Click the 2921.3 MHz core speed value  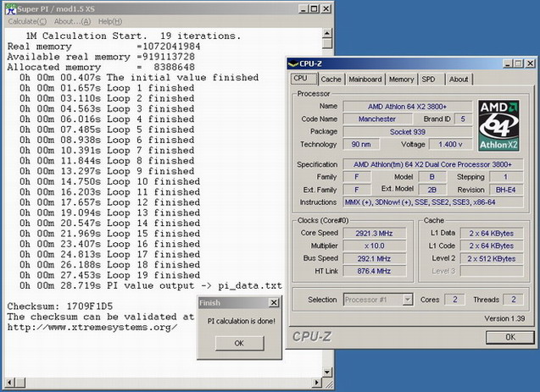(x=375, y=233)
